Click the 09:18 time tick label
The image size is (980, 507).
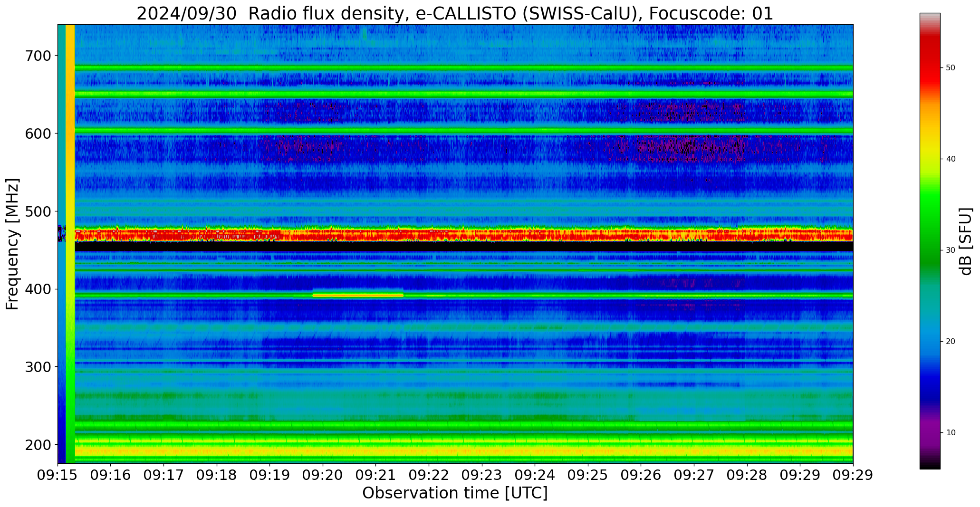pos(217,475)
